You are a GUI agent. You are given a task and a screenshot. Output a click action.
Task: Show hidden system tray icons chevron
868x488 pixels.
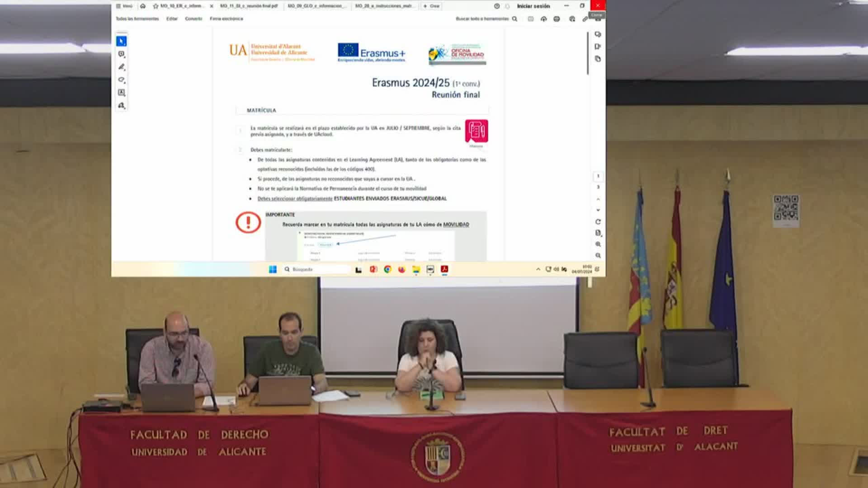[538, 269]
